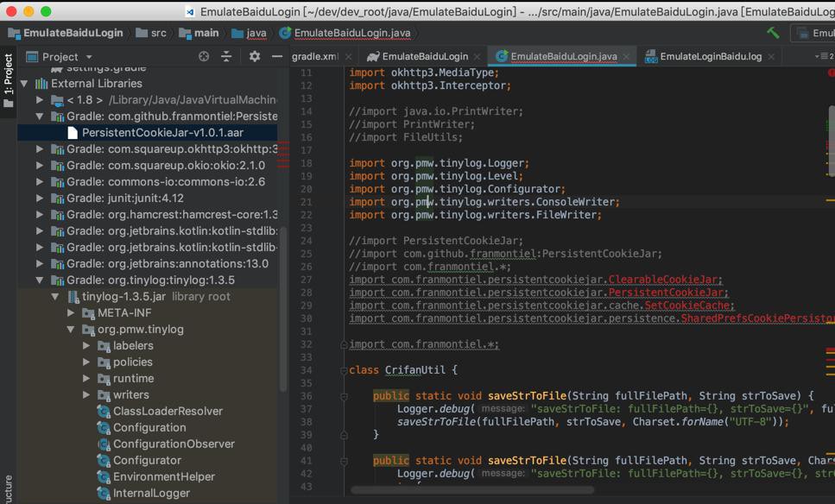Open the Project view dropdown
835x504 pixels.
point(67,56)
